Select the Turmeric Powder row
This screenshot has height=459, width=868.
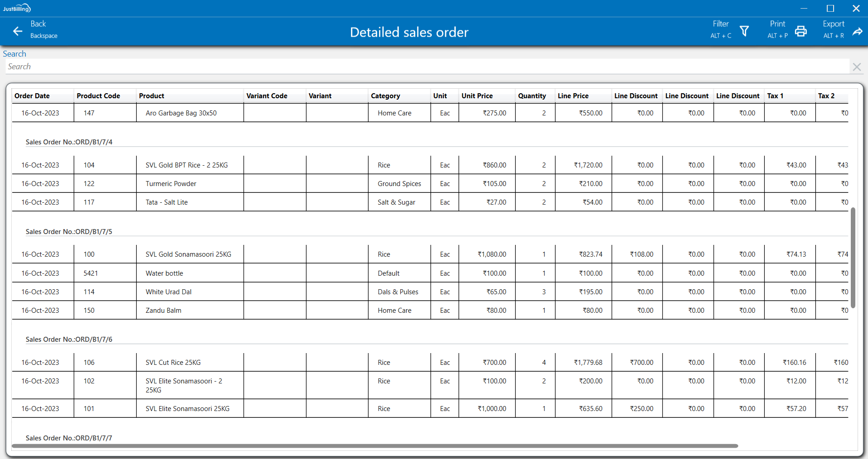click(x=171, y=184)
